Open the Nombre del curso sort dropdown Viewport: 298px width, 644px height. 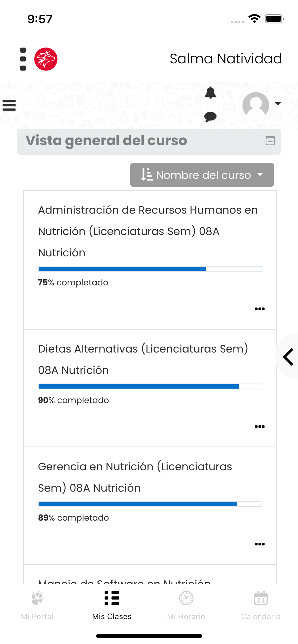(x=202, y=175)
